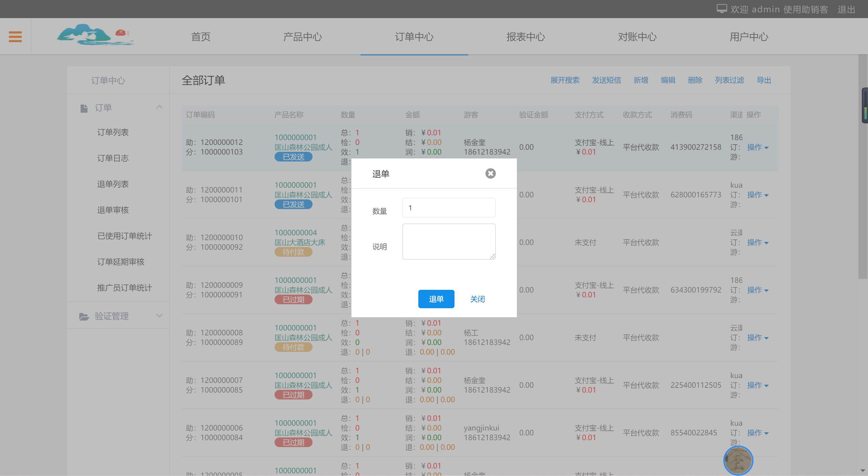Switch to the 产品中心 tab
Viewport: 868px width, 476px height.
pos(302,37)
